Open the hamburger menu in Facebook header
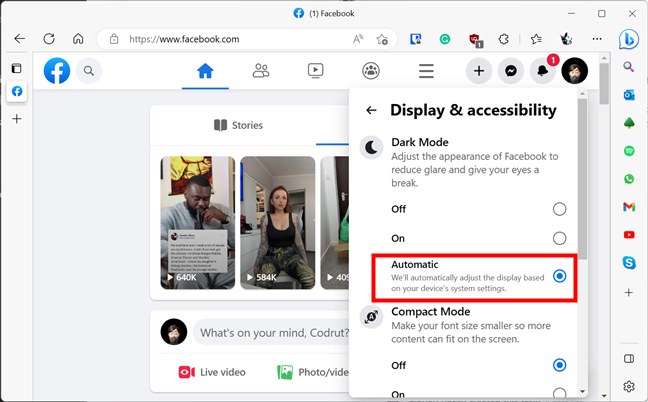The height and width of the screenshot is (402, 648). click(x=426, y=71)
